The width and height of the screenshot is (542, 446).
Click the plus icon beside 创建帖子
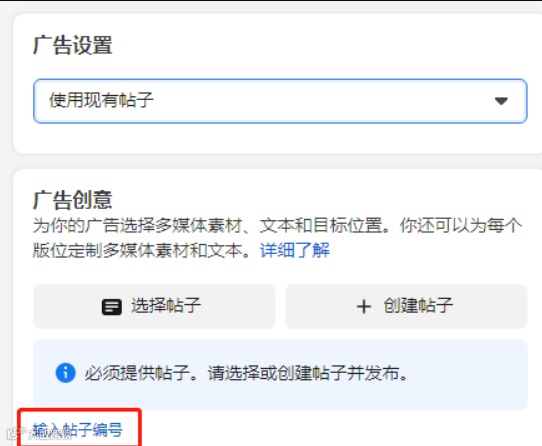click(x=364, y=307)
